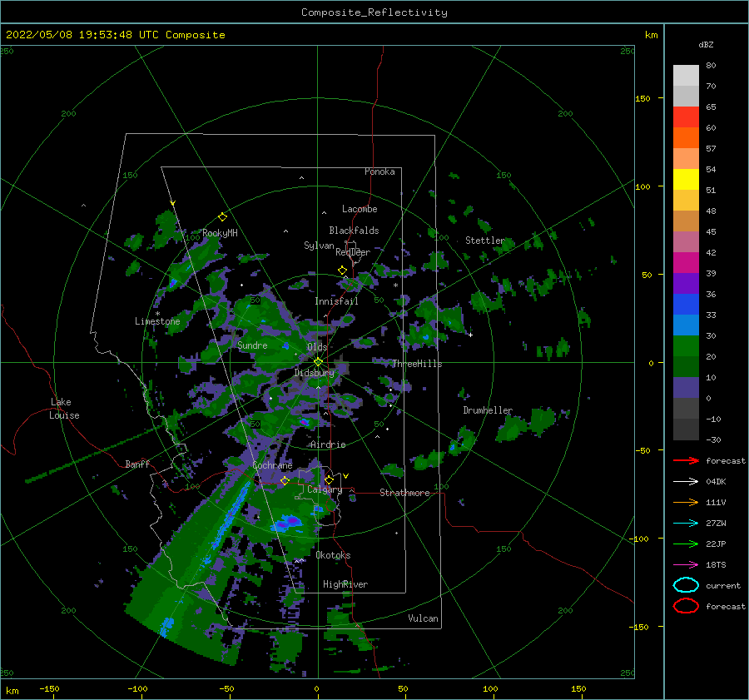749x700 pixels.
Task: Click the purple 36 dBZ color swatch
Action: click(x=686, y=283)
